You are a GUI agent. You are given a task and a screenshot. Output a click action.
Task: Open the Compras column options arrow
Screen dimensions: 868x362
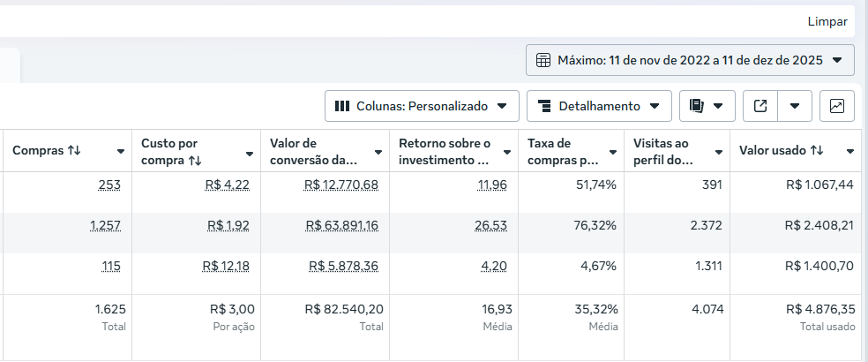point(120,152)
